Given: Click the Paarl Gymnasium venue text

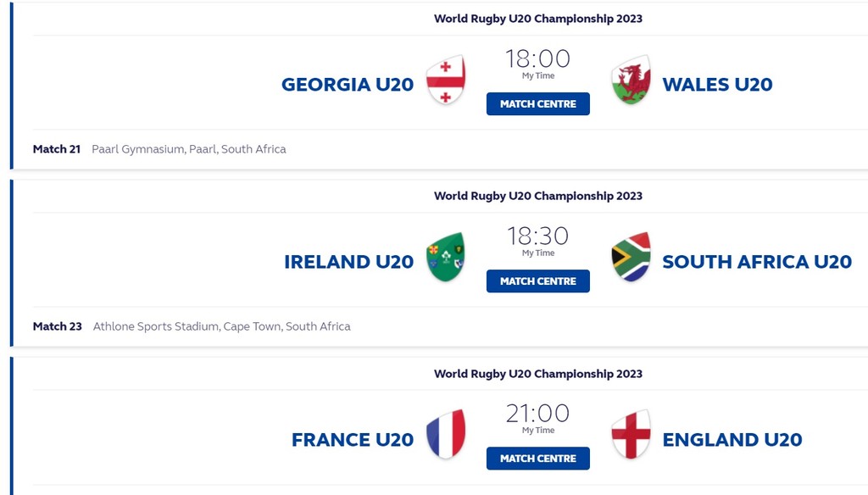Looking at the screenshot, I should (x=188, y=149).
